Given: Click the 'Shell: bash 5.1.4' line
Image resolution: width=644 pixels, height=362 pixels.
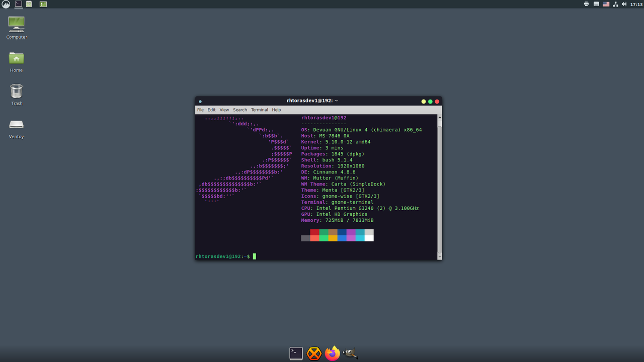Looking at the screenshot, I should 327,160.
